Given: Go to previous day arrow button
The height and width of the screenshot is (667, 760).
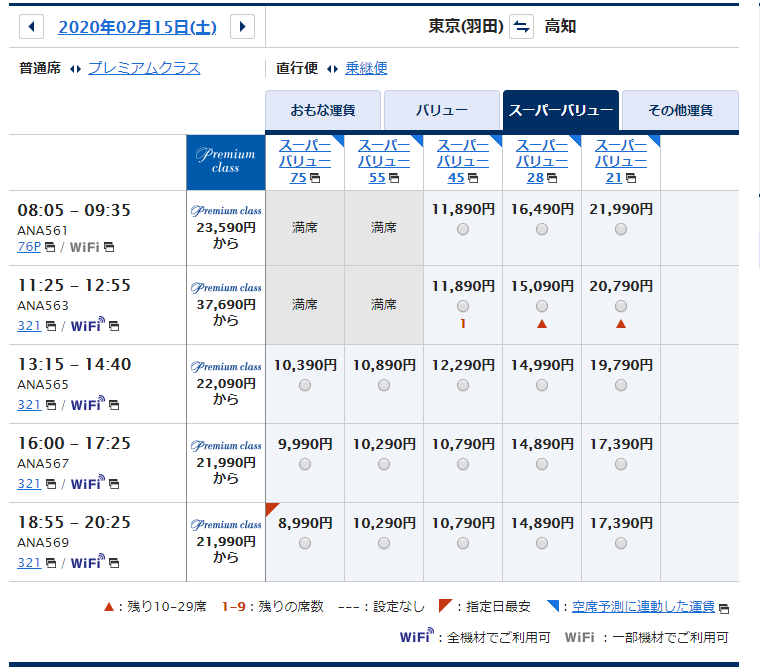Looking at the screenshot, I should point(32,26).
